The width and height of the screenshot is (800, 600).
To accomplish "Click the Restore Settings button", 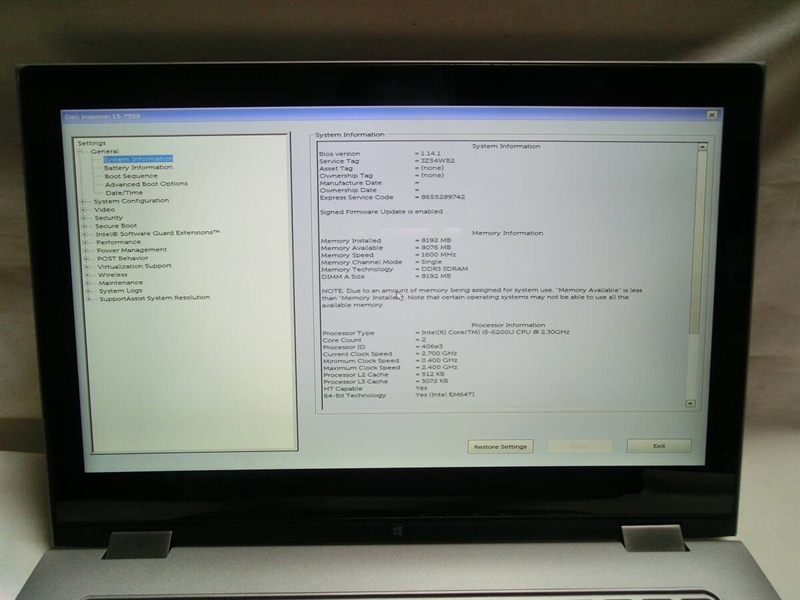I will point(500,446).
